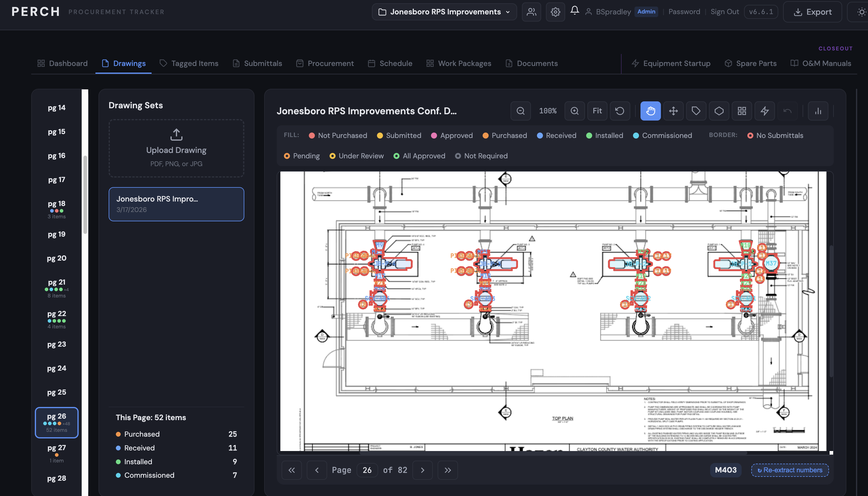Viewport: 868px width, 496px height.
Task: Open the Procurement tab
Action: click(325, 63)
